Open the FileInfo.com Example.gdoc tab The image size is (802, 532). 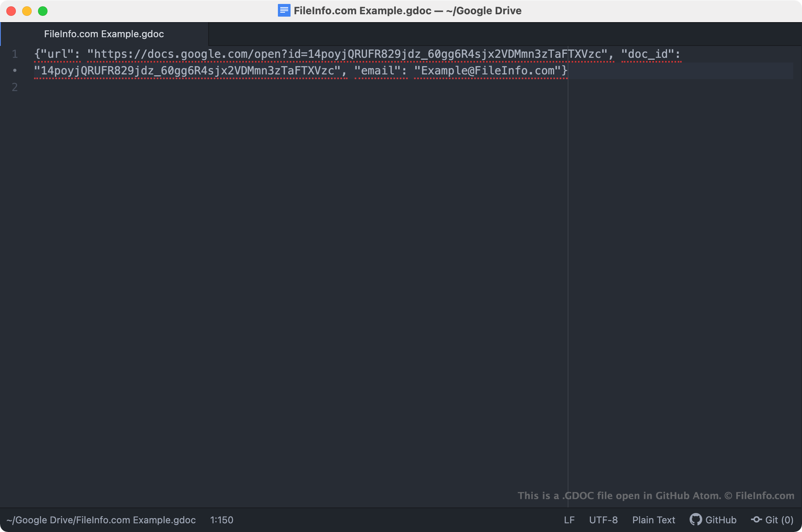pos(104,34)
